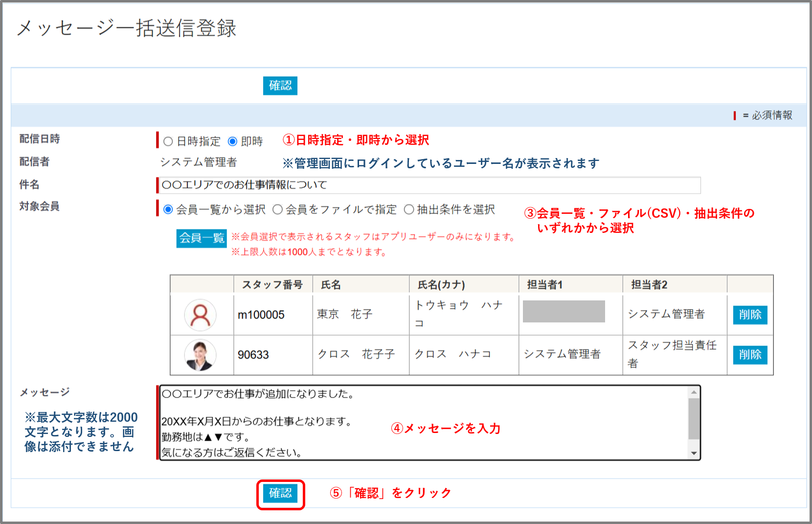Screen dimensions: 812x524
Task: Click the 必須情報 legend text
Action: pos(772,115)
